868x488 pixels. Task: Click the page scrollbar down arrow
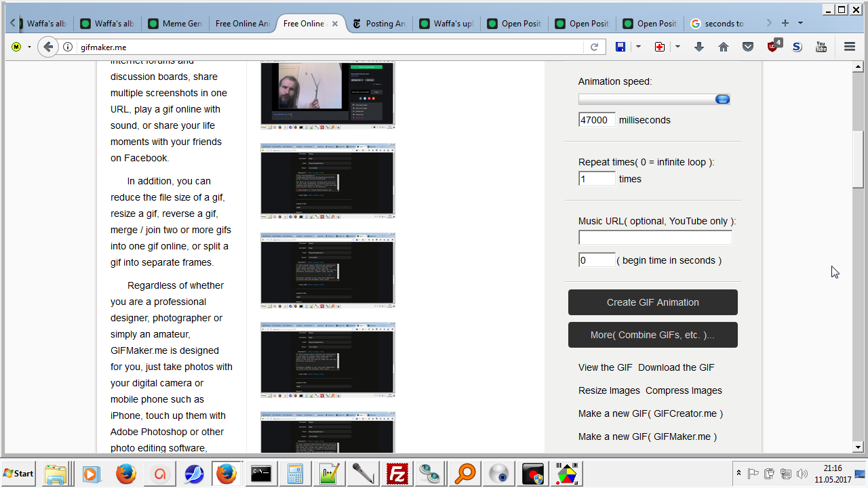pyautogui.click(x=858, y=447)
